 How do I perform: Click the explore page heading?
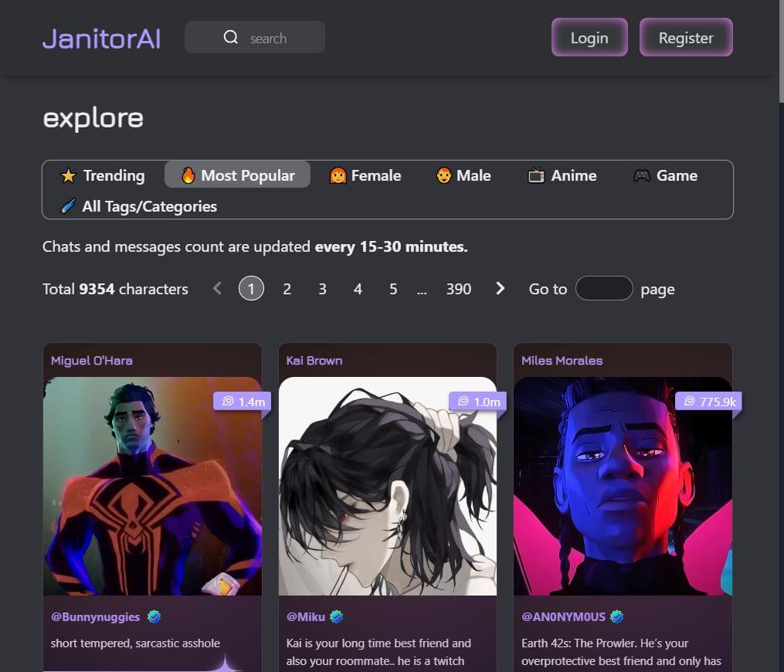93,118
